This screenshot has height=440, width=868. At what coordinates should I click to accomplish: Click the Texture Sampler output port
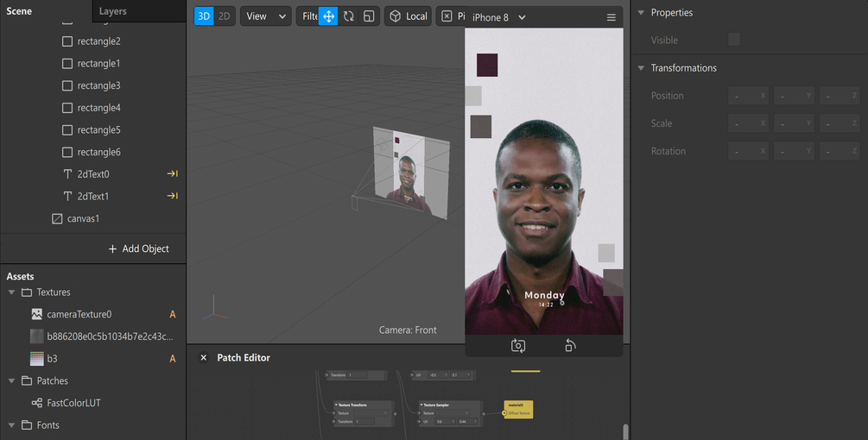(484, 413)
